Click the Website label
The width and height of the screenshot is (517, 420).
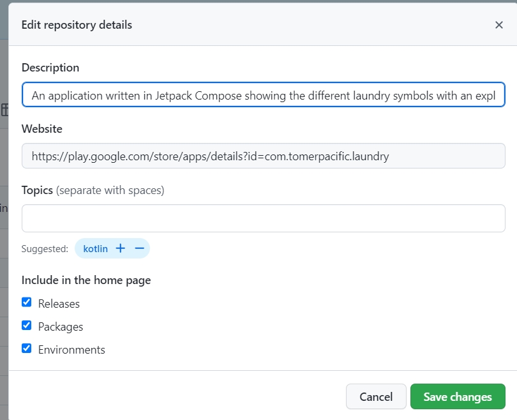42,128
